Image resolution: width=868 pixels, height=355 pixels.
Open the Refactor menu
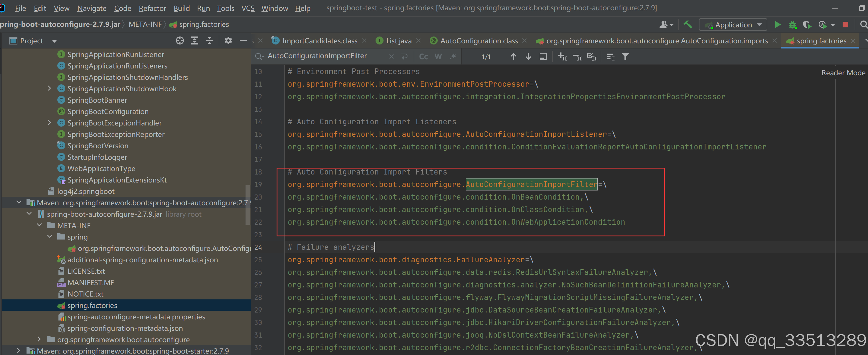pos(152,8)
